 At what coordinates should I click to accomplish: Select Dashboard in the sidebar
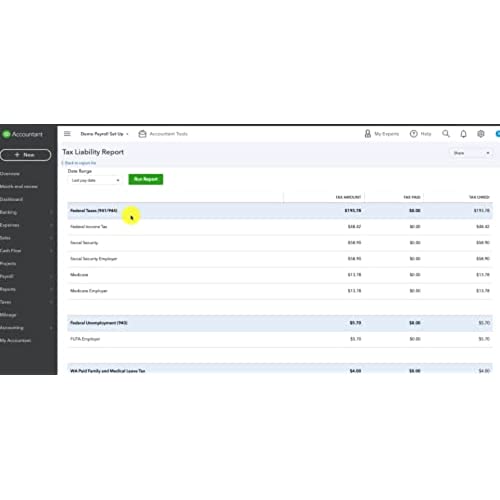(11, 199)
